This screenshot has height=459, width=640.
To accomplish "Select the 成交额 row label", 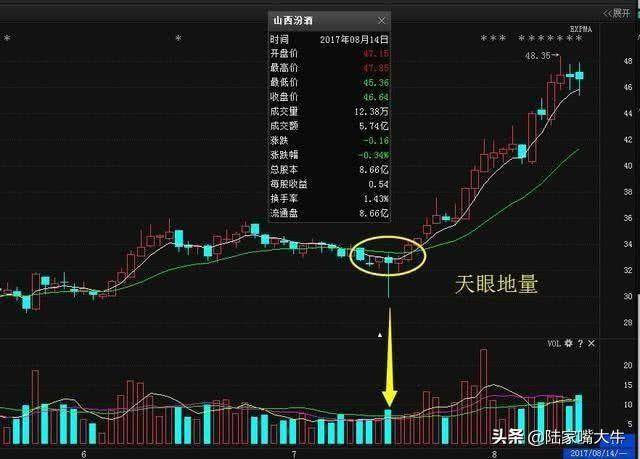I will [284, 126].
